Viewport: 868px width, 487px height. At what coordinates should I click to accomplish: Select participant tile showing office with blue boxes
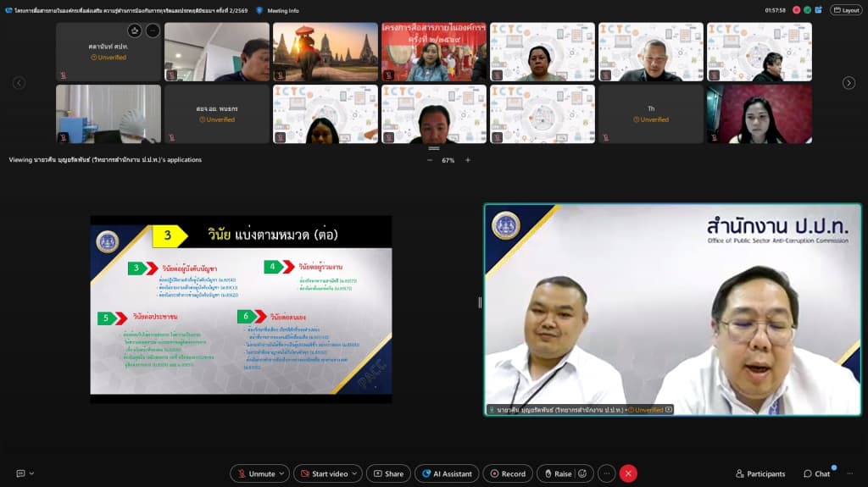coord(108,114)
